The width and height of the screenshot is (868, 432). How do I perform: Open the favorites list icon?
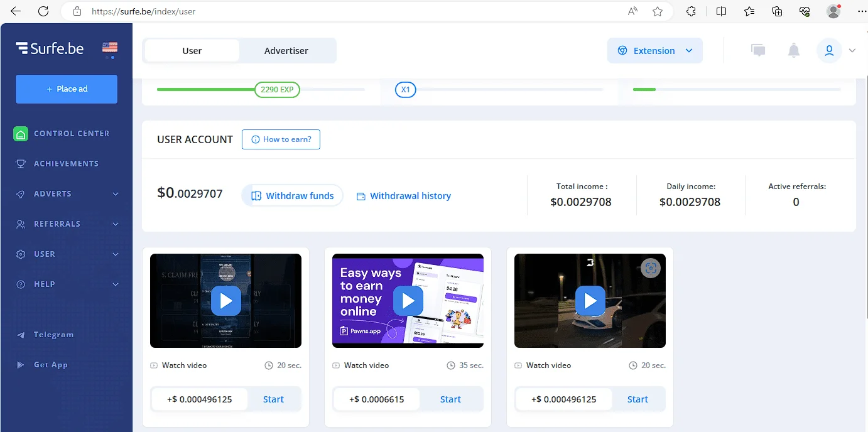(x=749, y=11)
